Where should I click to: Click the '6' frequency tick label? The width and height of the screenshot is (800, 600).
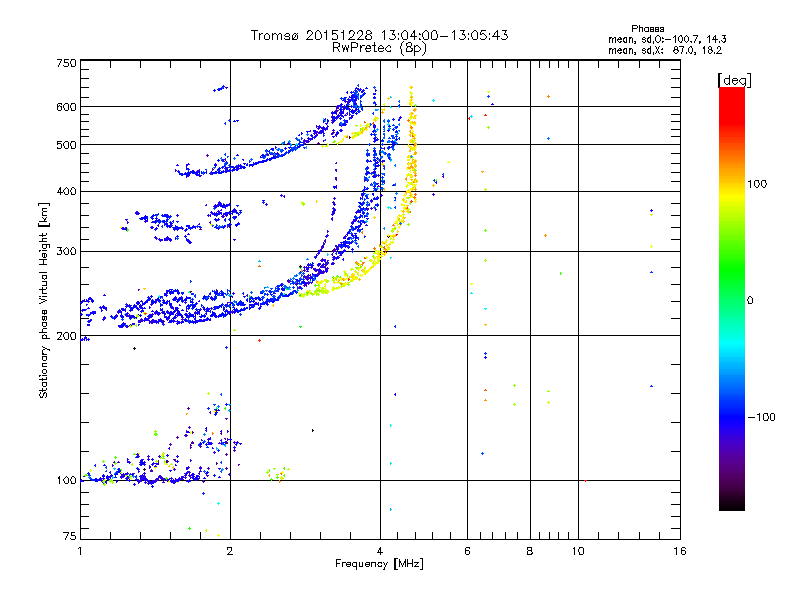tap(467, 551)
